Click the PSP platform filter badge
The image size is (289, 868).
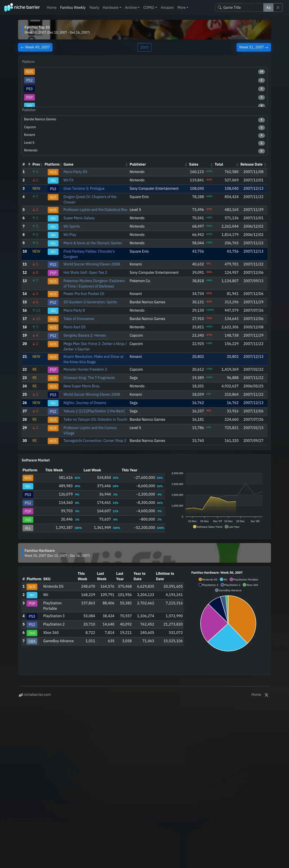coord(29,97)
